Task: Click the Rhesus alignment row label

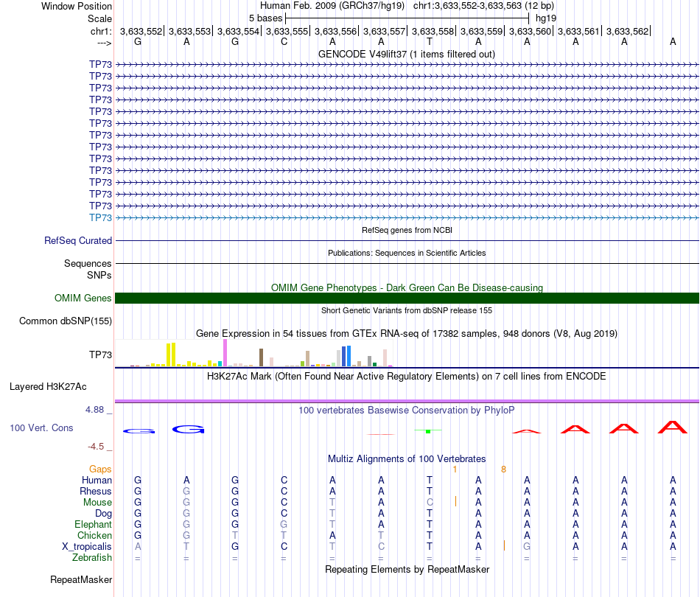Action: pos(96,491)
